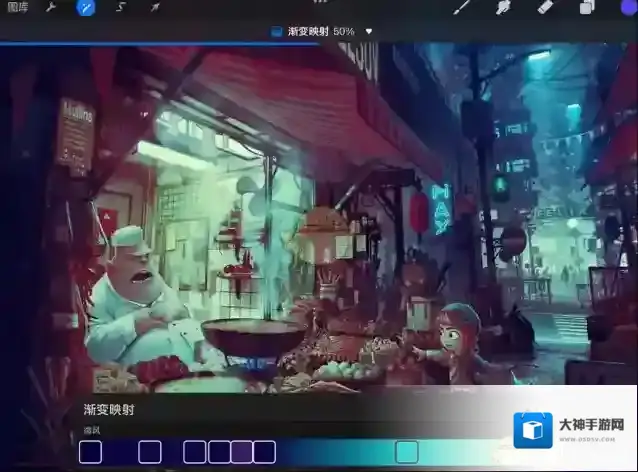Activate the arrow Transform tool
This screenshot has width=638, height=472.
tap(155, 7)
